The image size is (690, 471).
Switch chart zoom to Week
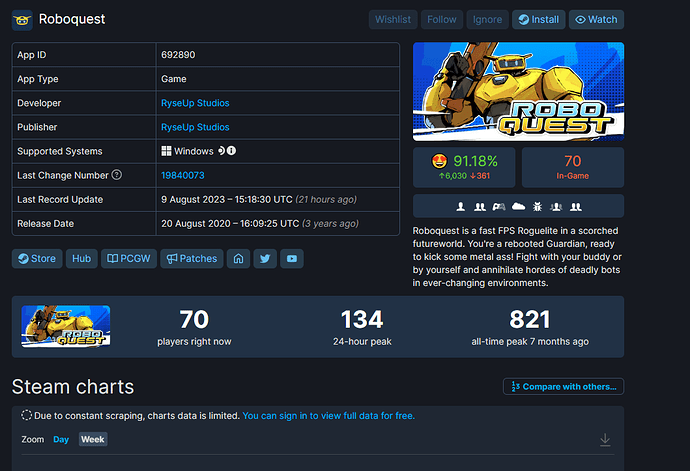pos(93,439)
